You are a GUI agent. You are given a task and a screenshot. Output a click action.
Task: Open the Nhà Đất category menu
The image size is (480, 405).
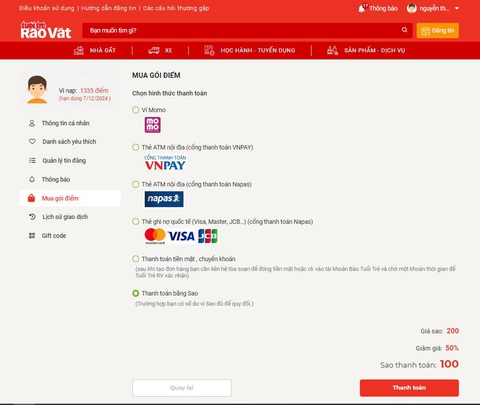click(x=94, y=50)
